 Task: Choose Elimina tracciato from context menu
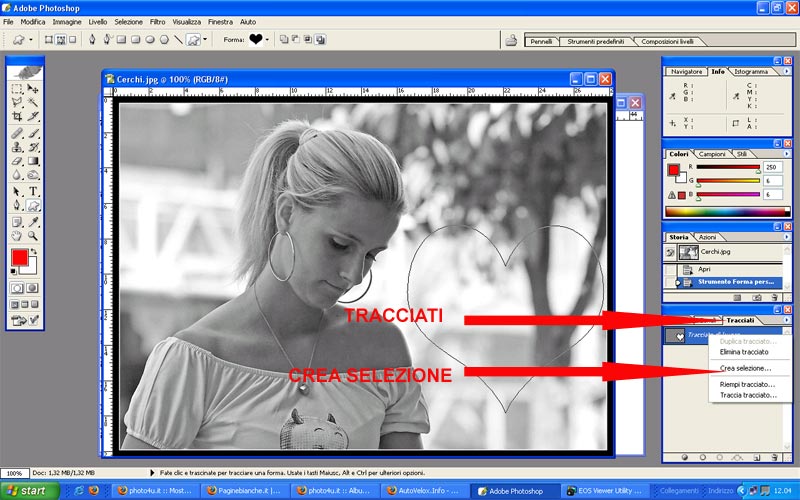(x=744, y=352)
